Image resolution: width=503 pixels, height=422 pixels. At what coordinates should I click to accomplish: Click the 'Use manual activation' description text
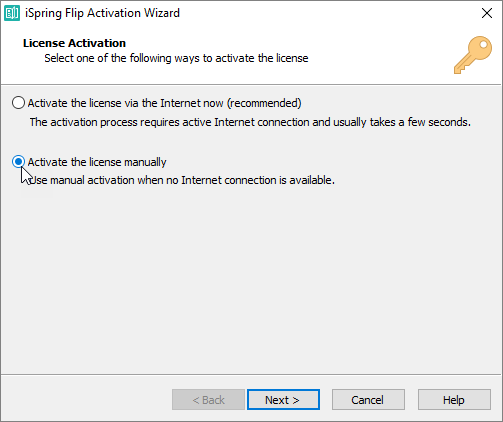pyautogui.click(x=182, y=180)
